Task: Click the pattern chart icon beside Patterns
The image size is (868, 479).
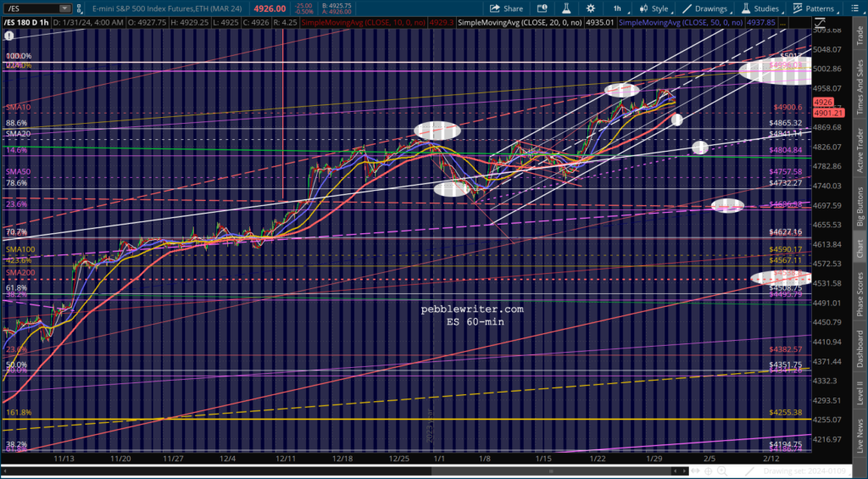Action: click(x=797, y=8)
